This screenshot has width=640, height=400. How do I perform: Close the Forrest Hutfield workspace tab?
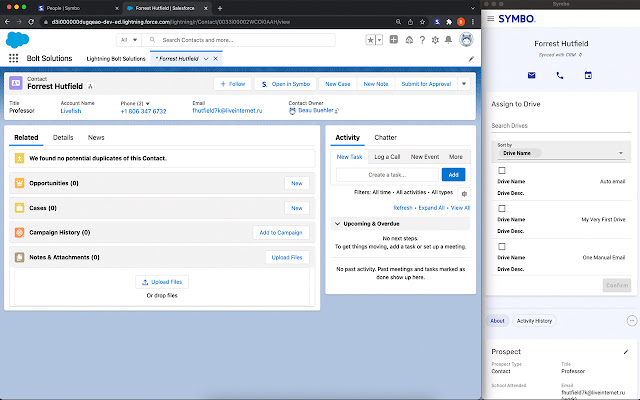click(x=216, y=59)
